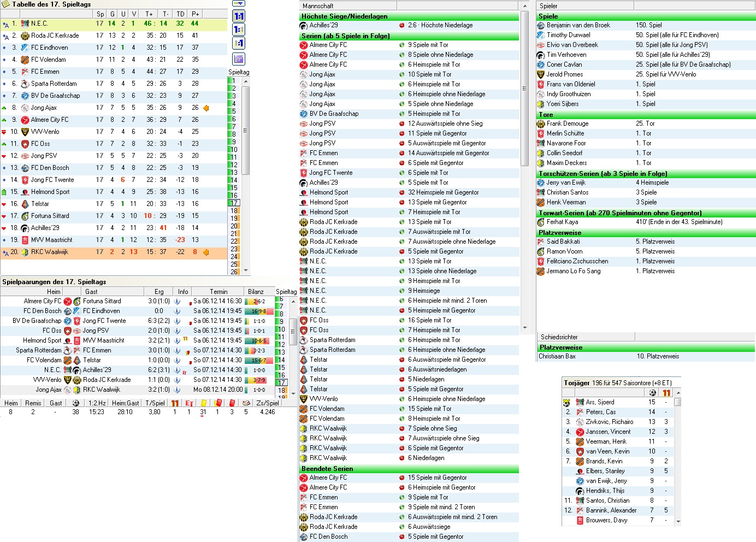Click the up arrow of Tabelle Spieltag scrollbar

pyautogui.click(x=246, y=81)
